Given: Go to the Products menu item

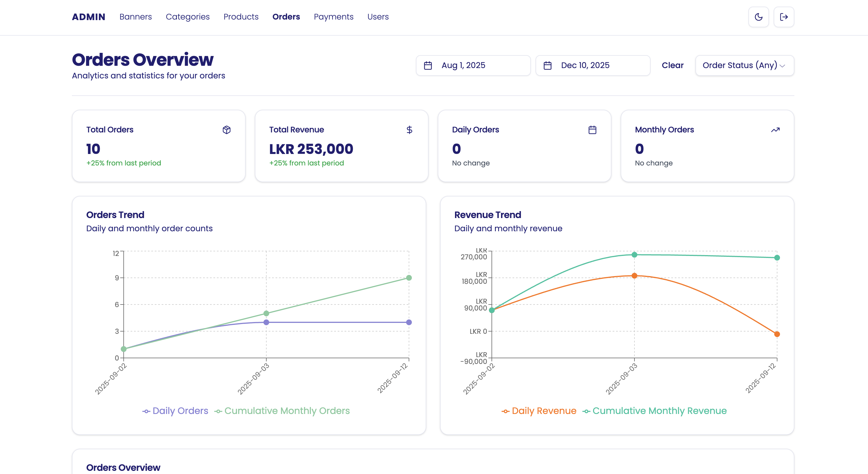Looking at the screenshot, I should click(241, 17).
